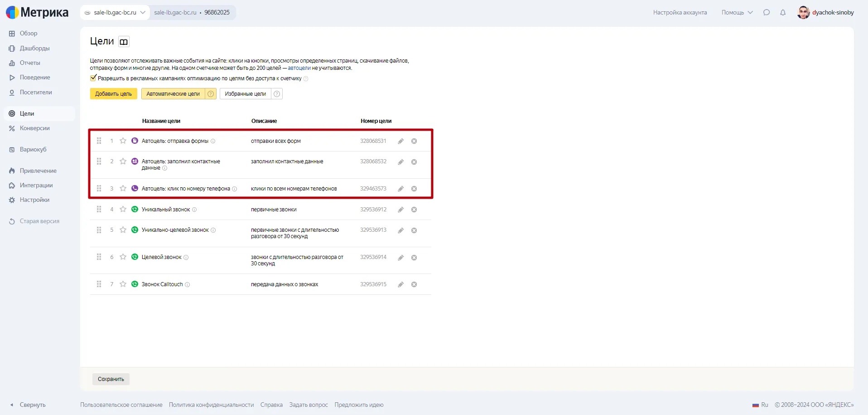The image size is (868, 415).
Task: Click drag handle of goal row 5
Action: tap(99, 230)
